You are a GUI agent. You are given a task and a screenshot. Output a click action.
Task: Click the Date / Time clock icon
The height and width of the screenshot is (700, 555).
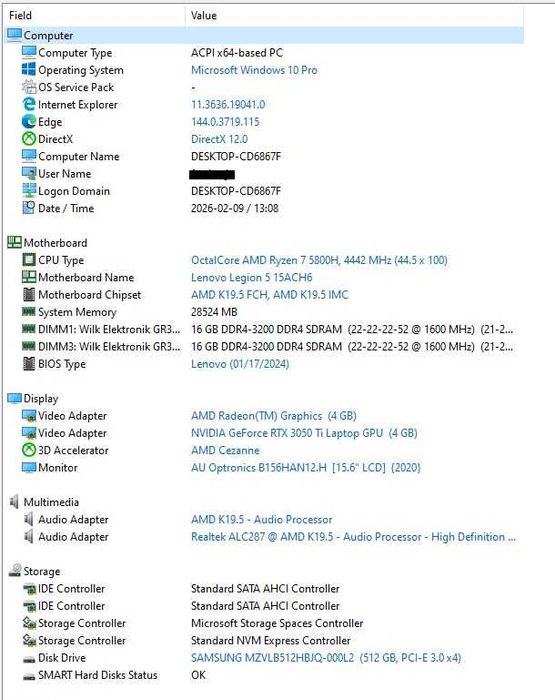coord(29,208)
